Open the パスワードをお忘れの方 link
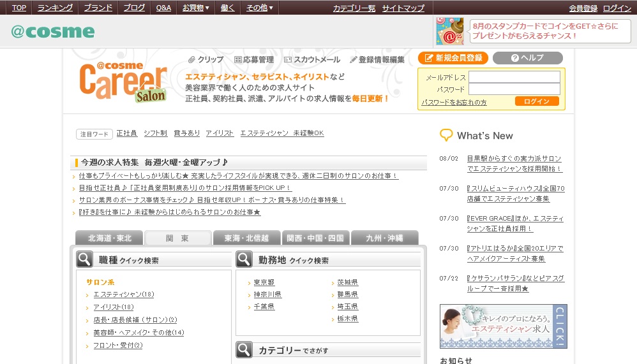 454,102
